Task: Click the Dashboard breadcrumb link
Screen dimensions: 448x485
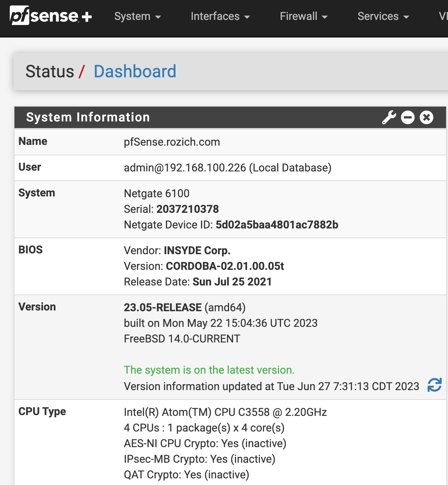Action: click(135, 71)
